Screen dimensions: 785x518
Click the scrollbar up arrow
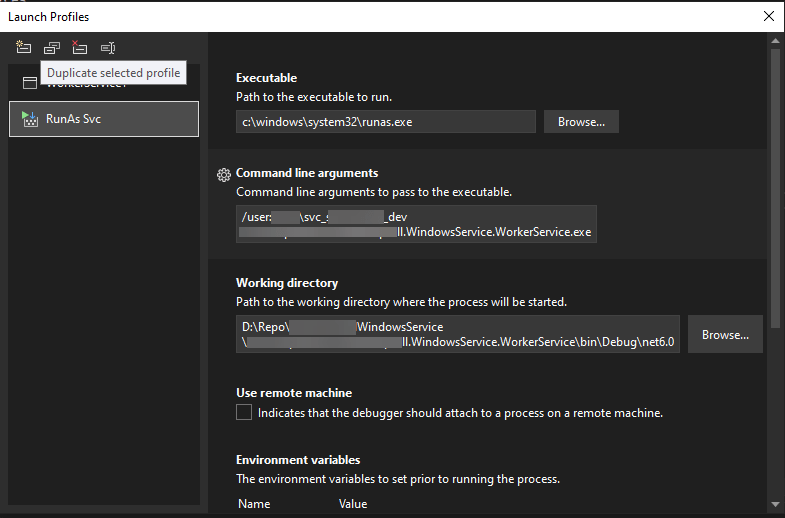(x=775, y=41)
